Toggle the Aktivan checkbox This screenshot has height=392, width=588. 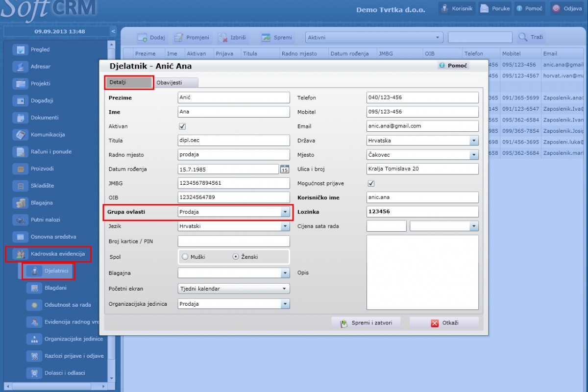pos(182,126)
